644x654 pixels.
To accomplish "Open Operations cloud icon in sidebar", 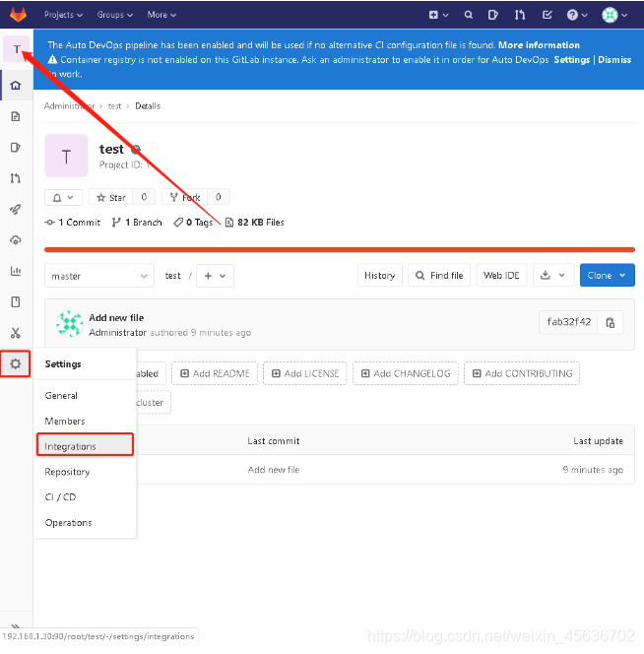I will tap(16, 239).
